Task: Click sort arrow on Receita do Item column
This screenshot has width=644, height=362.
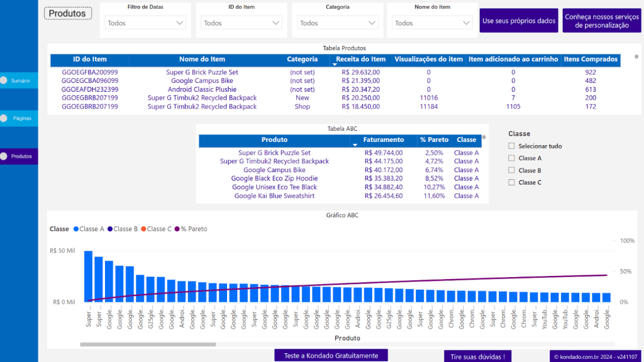Action: coord(334,65)
